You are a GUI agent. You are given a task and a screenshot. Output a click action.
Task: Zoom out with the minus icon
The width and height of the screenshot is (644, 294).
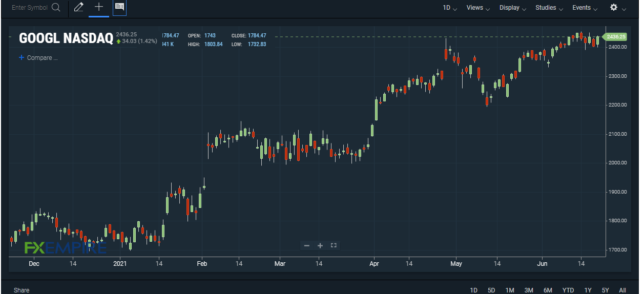[307, 246]
